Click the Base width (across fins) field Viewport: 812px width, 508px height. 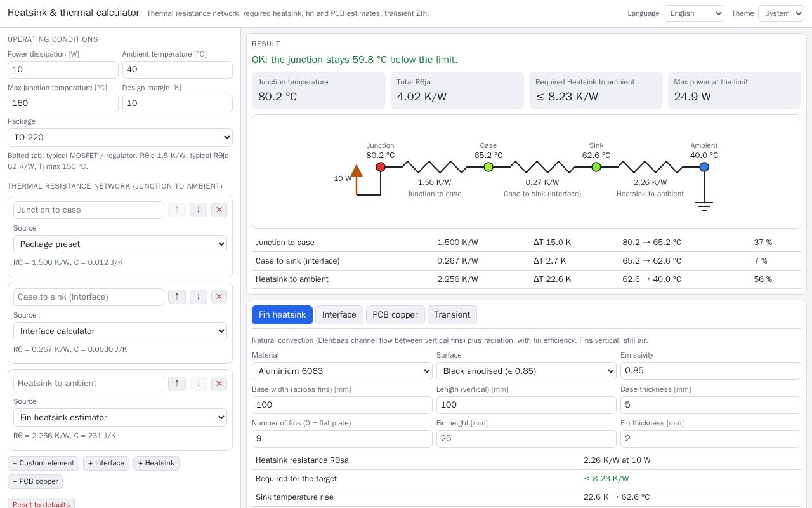click(342, 405)
